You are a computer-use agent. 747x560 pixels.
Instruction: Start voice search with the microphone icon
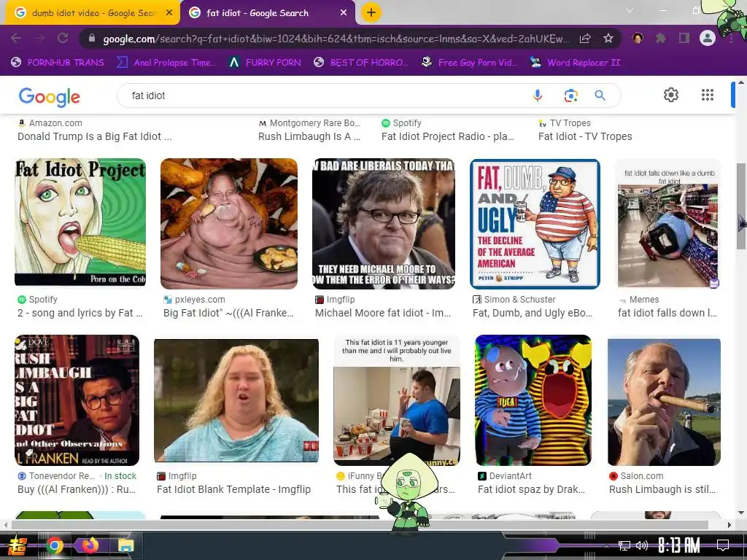pyautogui.click(x=538, y=96)
